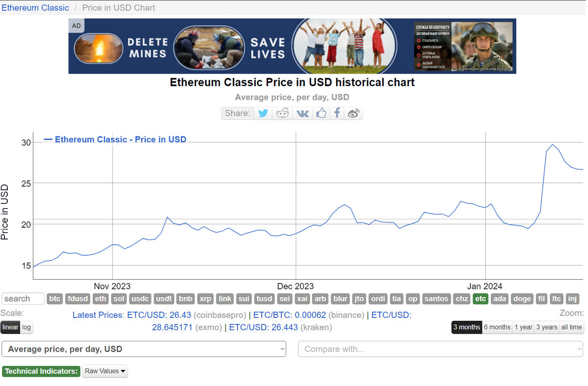
Task: Select the usdt coin tag
Action: 164,299
